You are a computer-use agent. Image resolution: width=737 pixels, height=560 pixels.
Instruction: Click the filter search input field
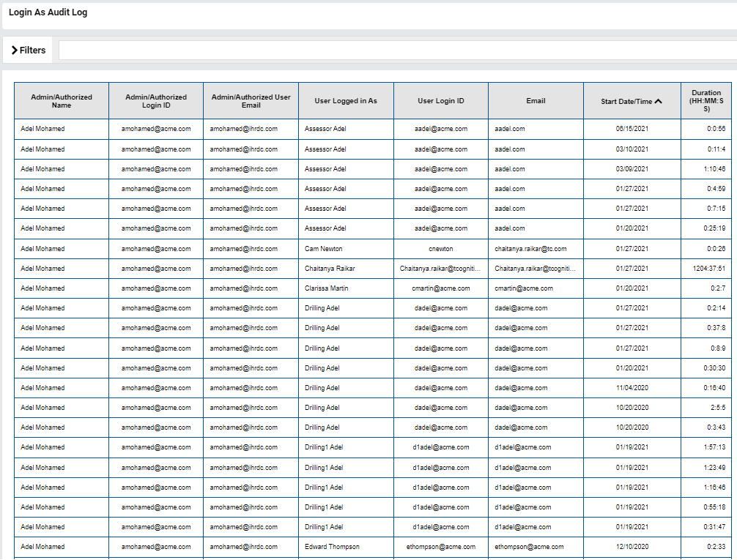pos(398,51)
